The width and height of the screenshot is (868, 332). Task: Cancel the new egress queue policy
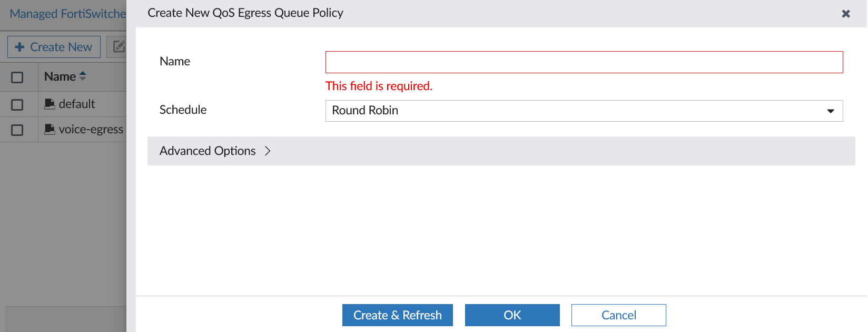click(x=618, y=315)
